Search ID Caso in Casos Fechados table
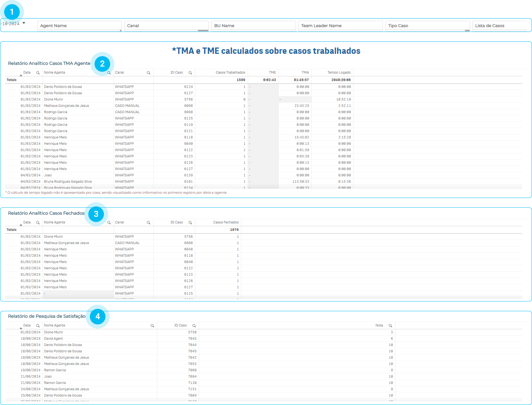Image resolution: width=532 pixels, height=405 pixels. coord(190,223)
